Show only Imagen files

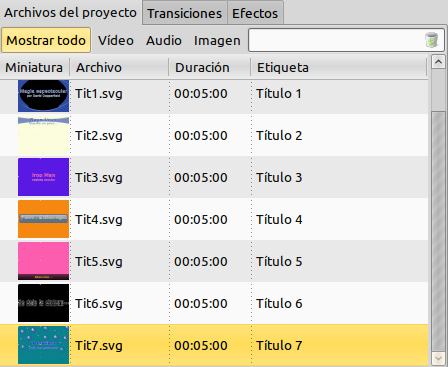point(217,40)
